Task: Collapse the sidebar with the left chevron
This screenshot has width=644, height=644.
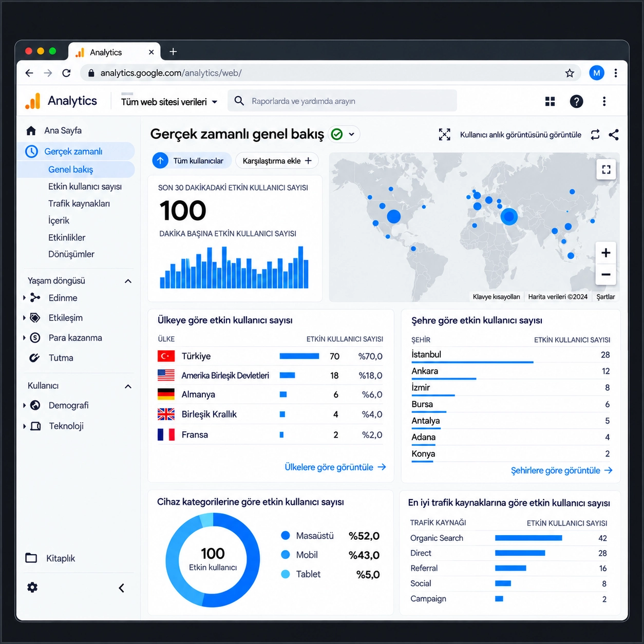Action: coord(122,588)
